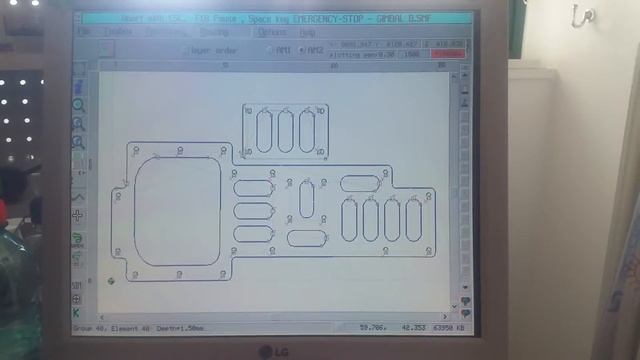Image resolution: width=640 pixels, height=360 pixels.
Task: Click the horizontal scrollbar right arrow
Action: (x=445, y=316)
